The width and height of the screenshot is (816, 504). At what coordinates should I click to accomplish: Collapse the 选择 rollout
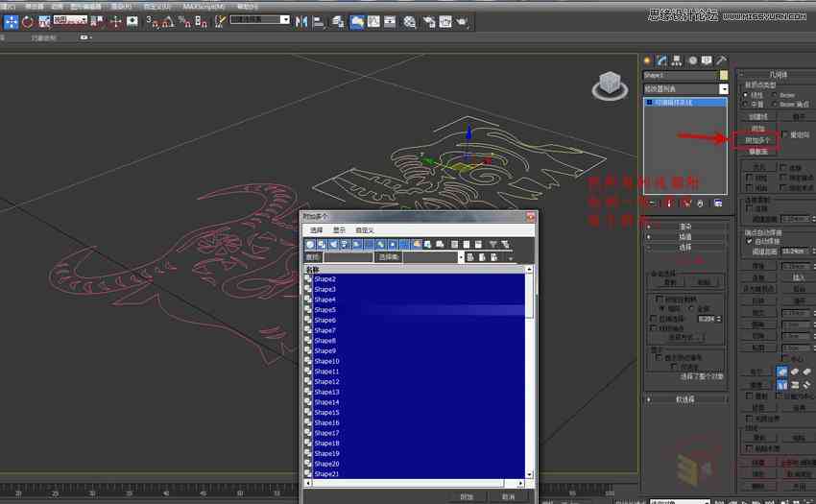(685, 248)
